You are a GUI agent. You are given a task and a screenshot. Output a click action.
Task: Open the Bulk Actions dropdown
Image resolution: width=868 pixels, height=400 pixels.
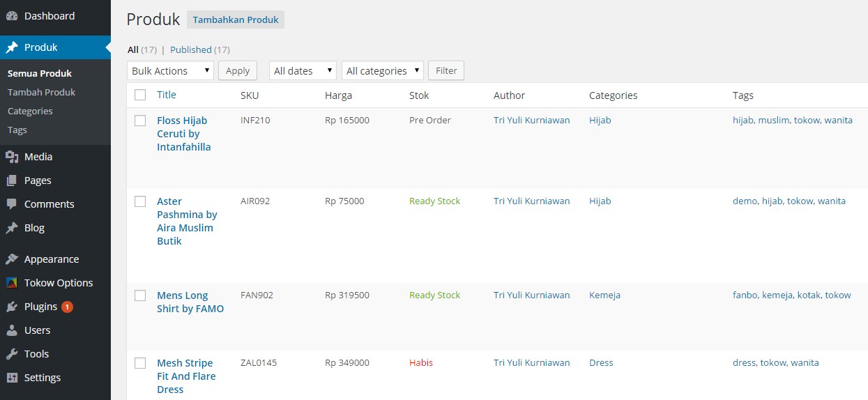pos(171,71)
